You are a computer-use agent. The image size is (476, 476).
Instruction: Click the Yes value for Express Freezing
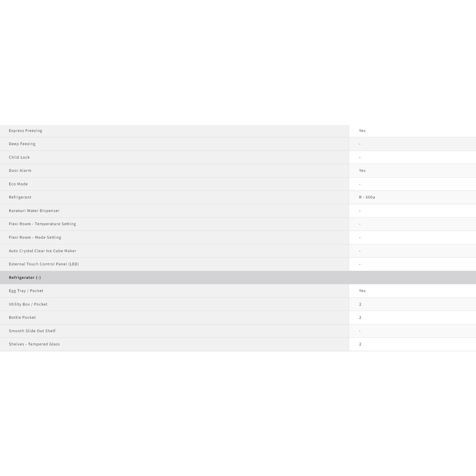point(362,131)
